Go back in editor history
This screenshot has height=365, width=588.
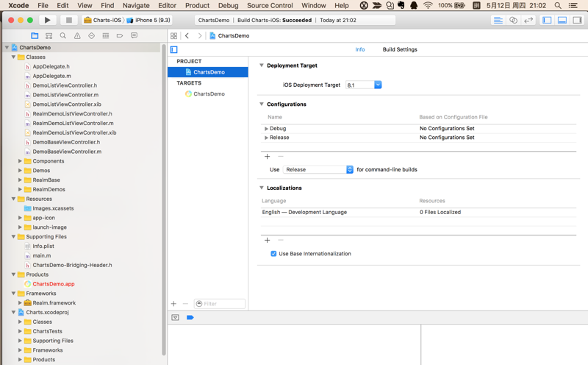click(187, 35)
